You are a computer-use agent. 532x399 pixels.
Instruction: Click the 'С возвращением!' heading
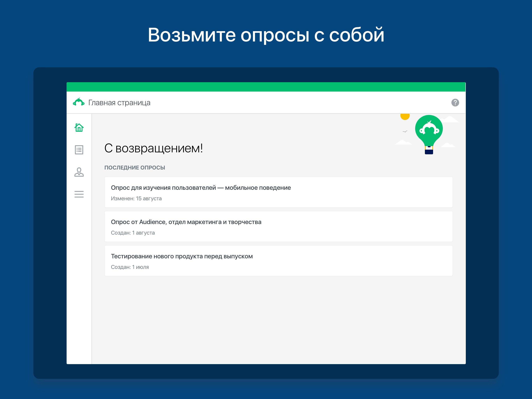pyautogui.click(x=153, y=148)
